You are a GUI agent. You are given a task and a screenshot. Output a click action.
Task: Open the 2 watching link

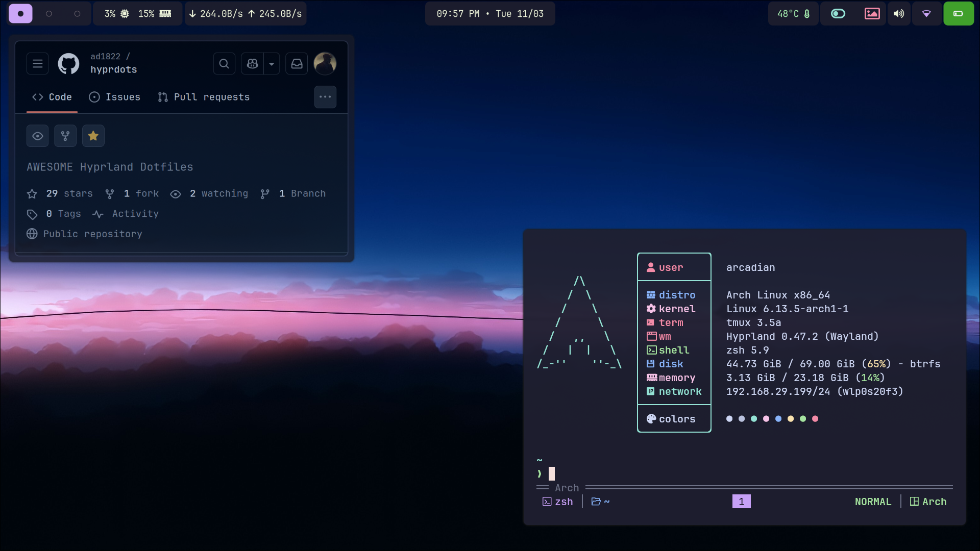tap(209, 194)
